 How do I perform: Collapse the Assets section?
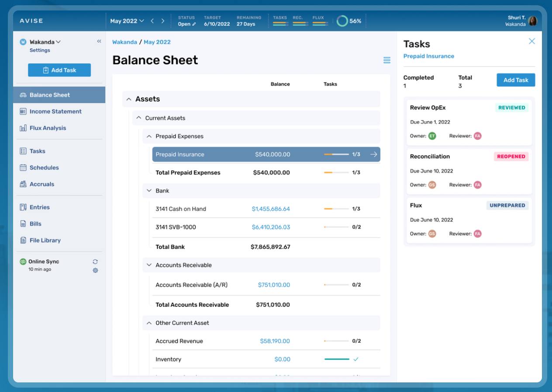pyautogui.click(x=129, y=100)
